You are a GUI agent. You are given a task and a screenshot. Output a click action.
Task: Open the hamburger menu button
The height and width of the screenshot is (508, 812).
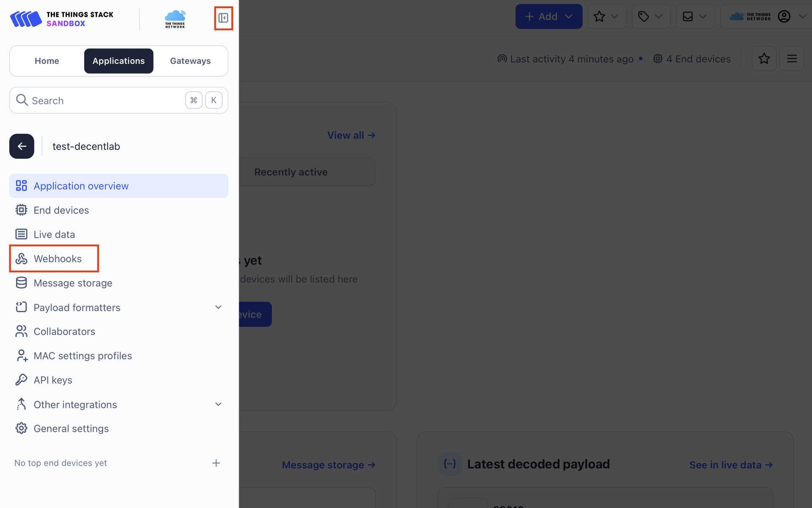pos(792,58)
